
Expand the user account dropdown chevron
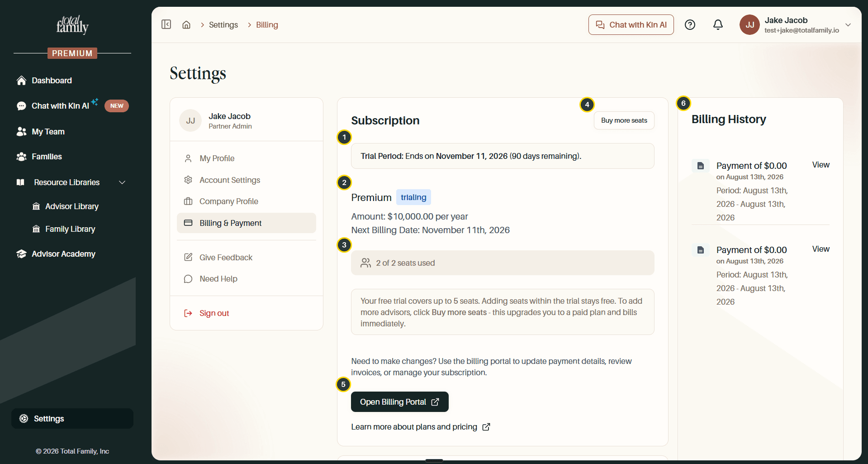pyautogui.click(x=848, y=25)
